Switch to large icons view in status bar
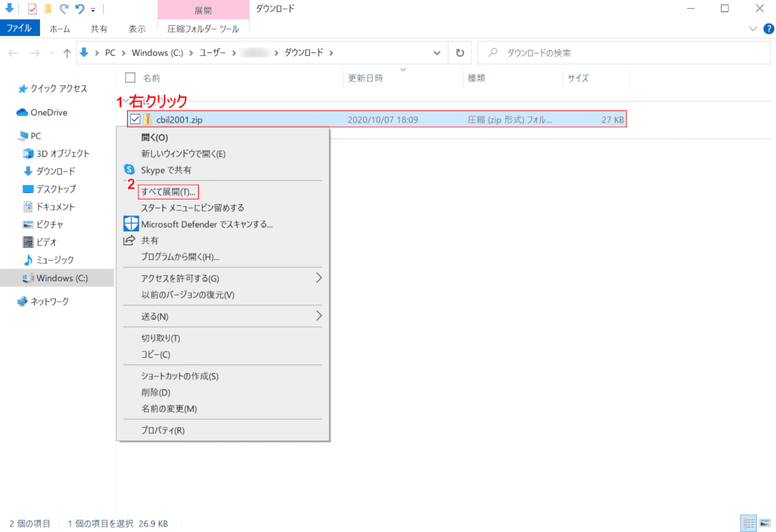 [x=765, y=523]
